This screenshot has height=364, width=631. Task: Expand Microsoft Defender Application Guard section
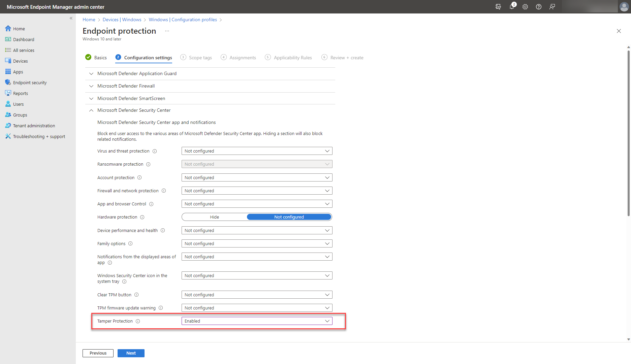point(210,74)
